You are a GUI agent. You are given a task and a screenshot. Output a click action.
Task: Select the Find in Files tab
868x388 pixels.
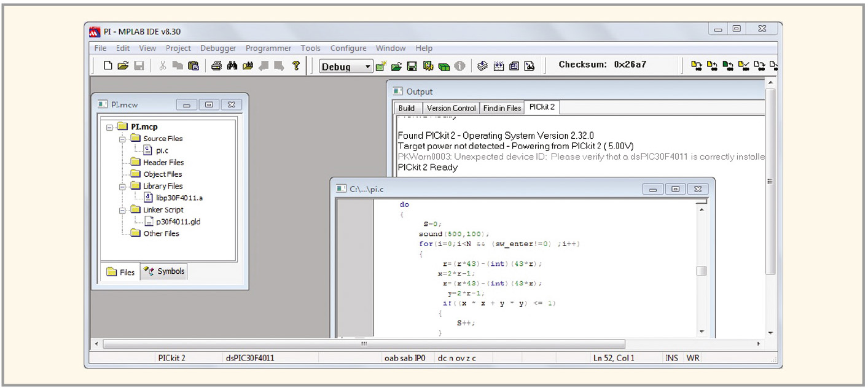coord(502,108)
